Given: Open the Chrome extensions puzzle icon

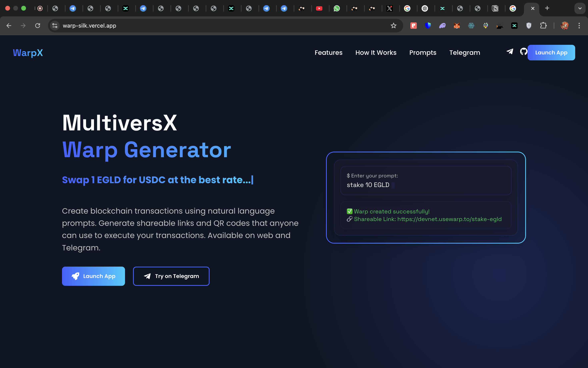Looking at the screenshot, I should click(x=544, y=26).
